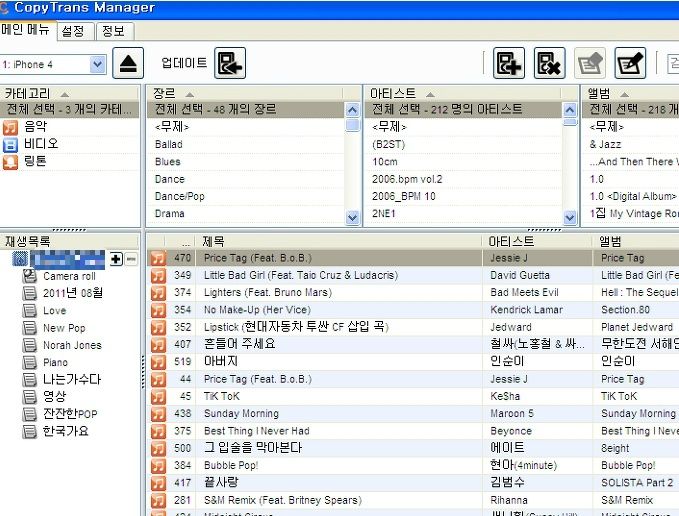Click artist list scroll down arrow
Image resolution: width=679 pixels, height=516 pixels.
(569, 218)
